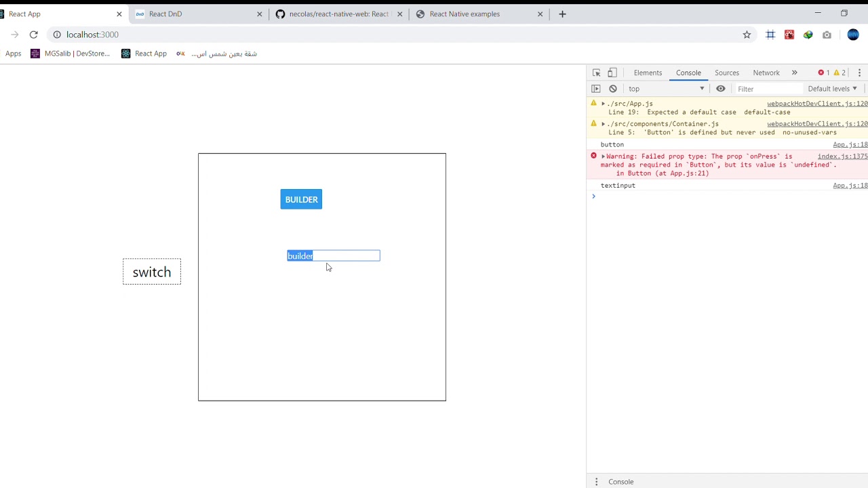This screenshot has height=488, width=868.
Task: Expand the Failed prop type error
Action: pyautogui.click(x=603, y=157)
